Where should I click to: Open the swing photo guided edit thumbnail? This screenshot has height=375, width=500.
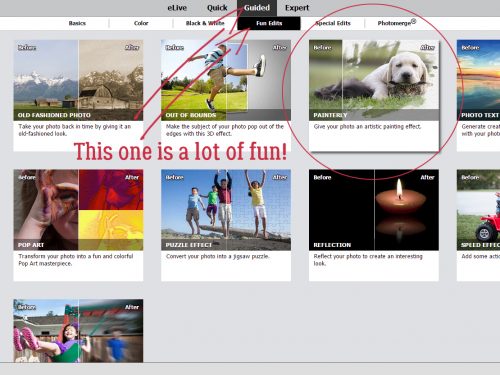point(78,331)
